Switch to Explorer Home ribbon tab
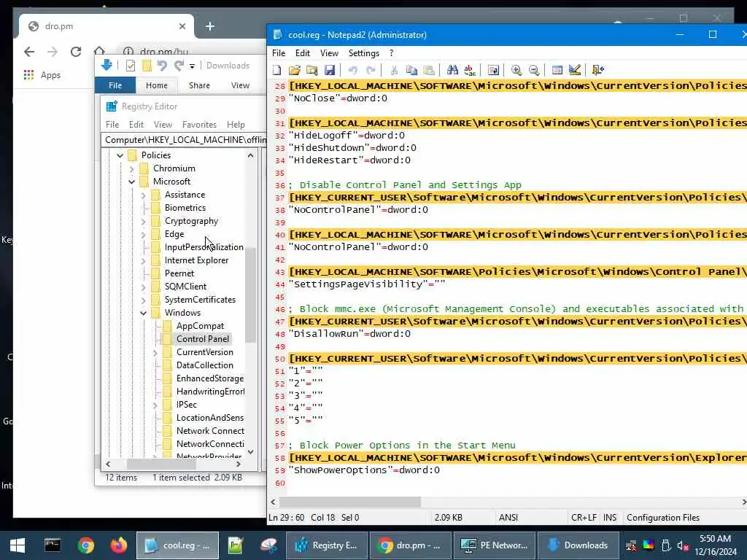The width and height of the screenshot is (747, 560). tap(157, 85)
